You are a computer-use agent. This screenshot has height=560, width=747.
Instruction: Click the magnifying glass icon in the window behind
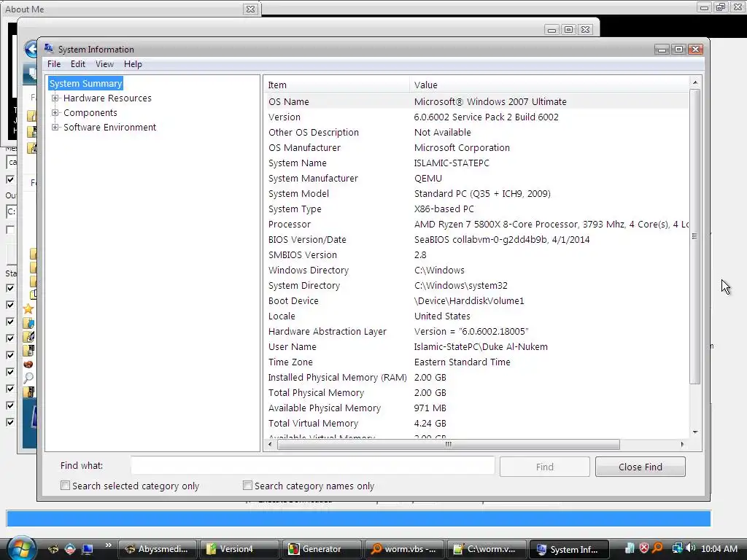coord(28,378)
